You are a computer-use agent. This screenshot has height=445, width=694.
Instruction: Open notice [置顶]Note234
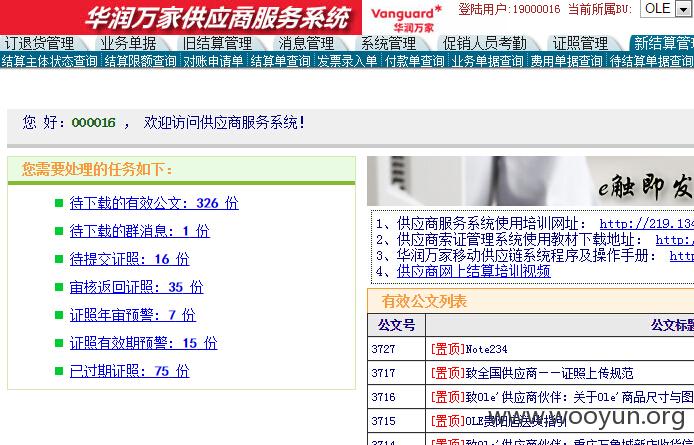pyautogui.click(x=469, y=349)
